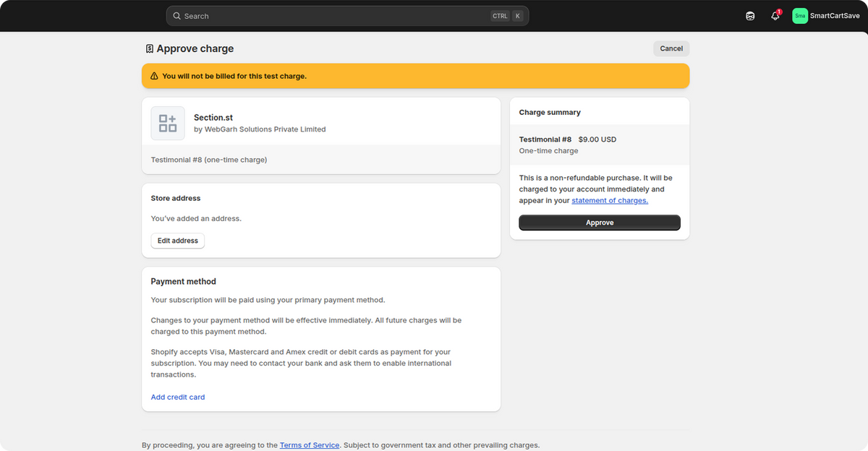868x451 pixels.
Task: Approve the $9.00 one-time charge
Action: pos(599,223)
